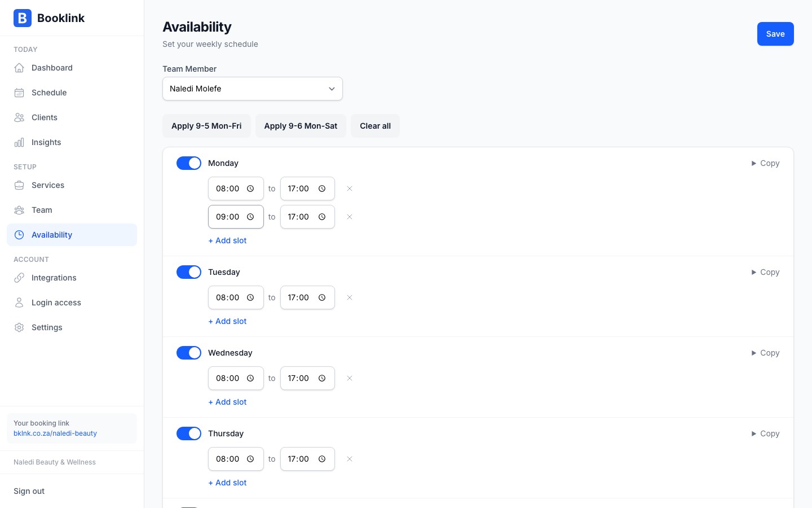The image size is (812, 508).
Task: Click the Integrations link icon
Action: coord(19,278)
